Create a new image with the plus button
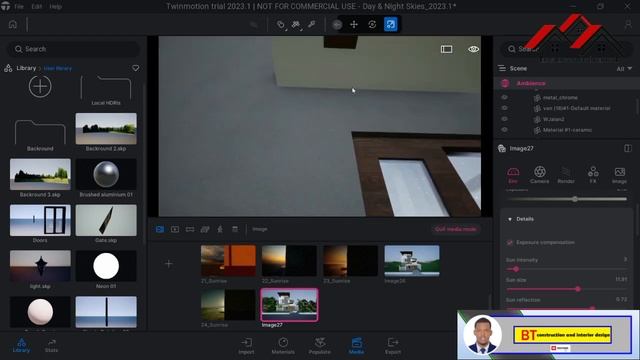This screenshot has height=360, width=640. coord(169,264)
